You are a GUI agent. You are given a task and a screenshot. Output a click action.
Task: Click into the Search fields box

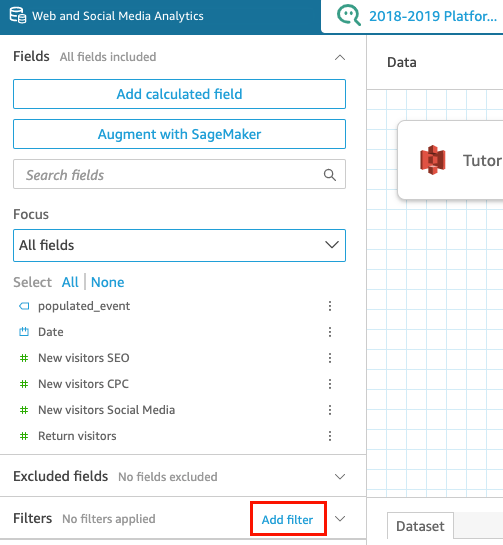click(x=179, y=174)
